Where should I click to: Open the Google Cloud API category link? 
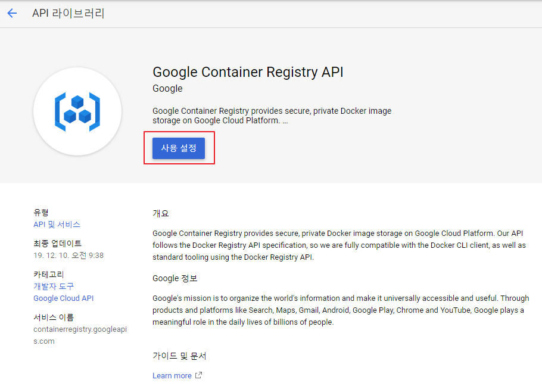pyautogui.click(x=64, y=298)
